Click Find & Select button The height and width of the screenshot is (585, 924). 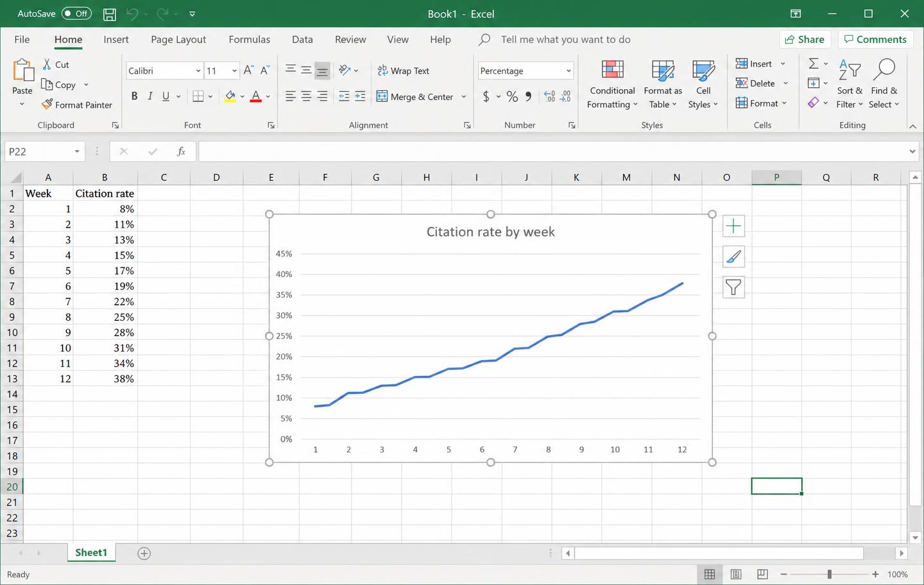[x=884, y=85]
